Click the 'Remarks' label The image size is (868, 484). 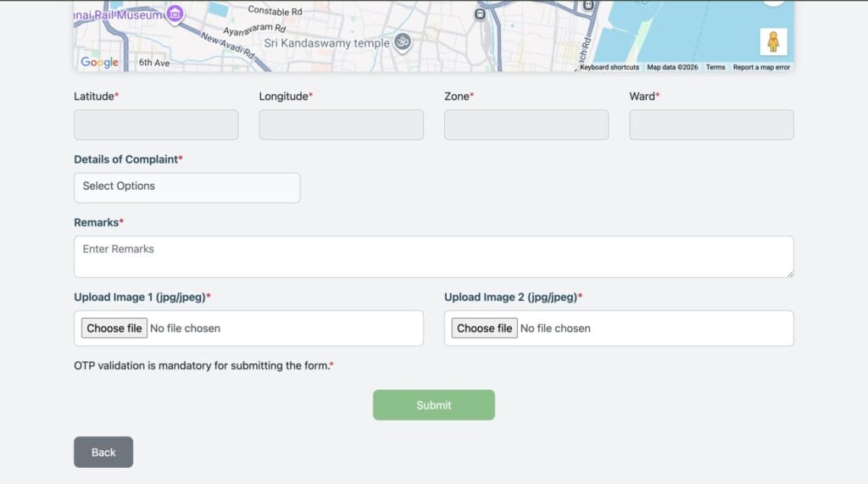pyautogui.click(x=98, y=223)
